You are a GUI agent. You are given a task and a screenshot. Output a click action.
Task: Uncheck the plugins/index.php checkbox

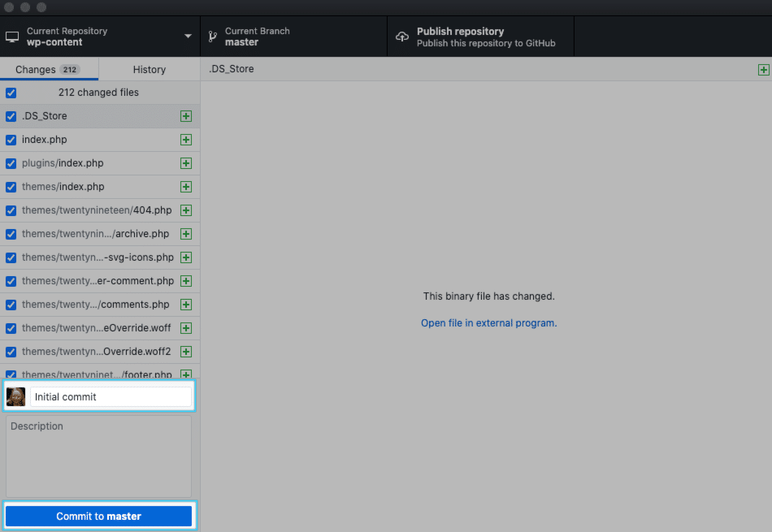(x=11, y=163)
